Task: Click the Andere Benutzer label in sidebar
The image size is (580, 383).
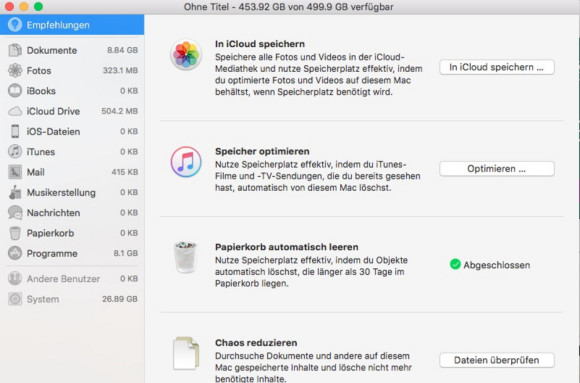Action: pyautogui.click(x=63, y=279)
